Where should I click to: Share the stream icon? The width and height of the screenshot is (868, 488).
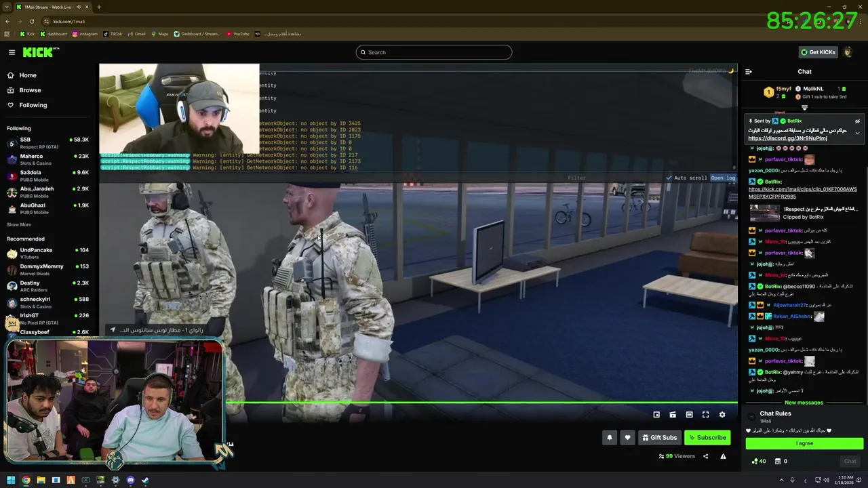(705, 456)
